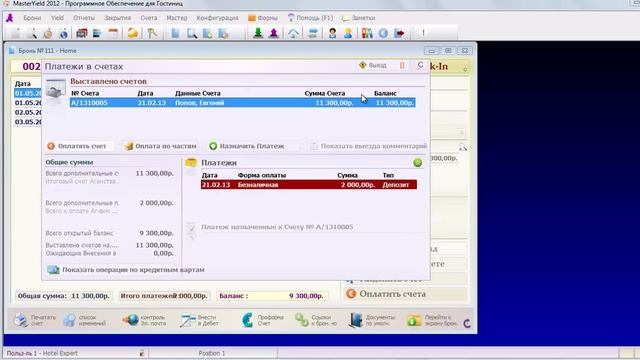Viewport: 640px width, 360px height.
Task: Click the purple up-arrow check-out toolbar icon
Action: tap(274, 33)
